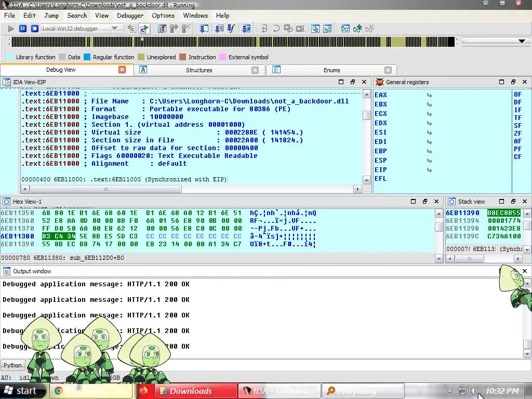Screen dimensions: 532x399
Task: Jump to the EIP register value arrow
Action: tap(429, 170)
